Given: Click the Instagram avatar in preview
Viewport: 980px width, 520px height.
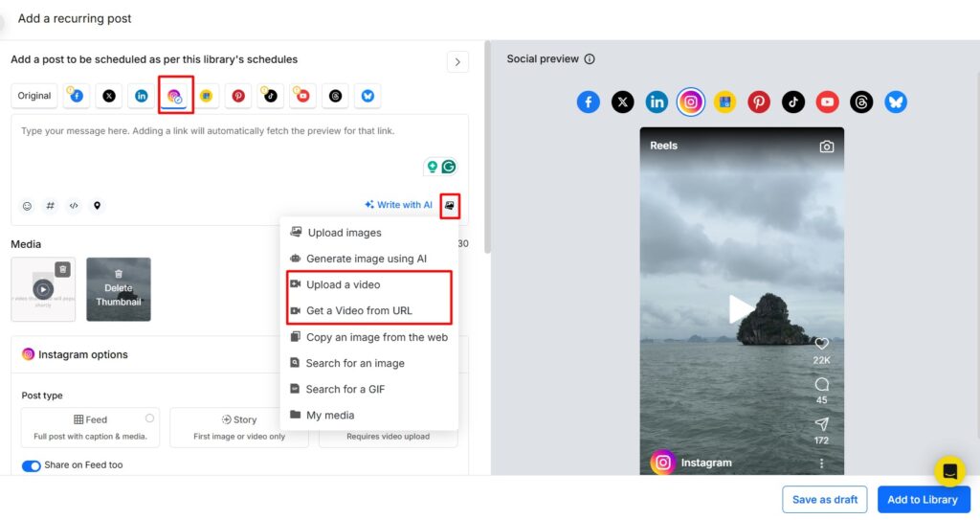Looking at the screenshot, I should click(663, 463).
